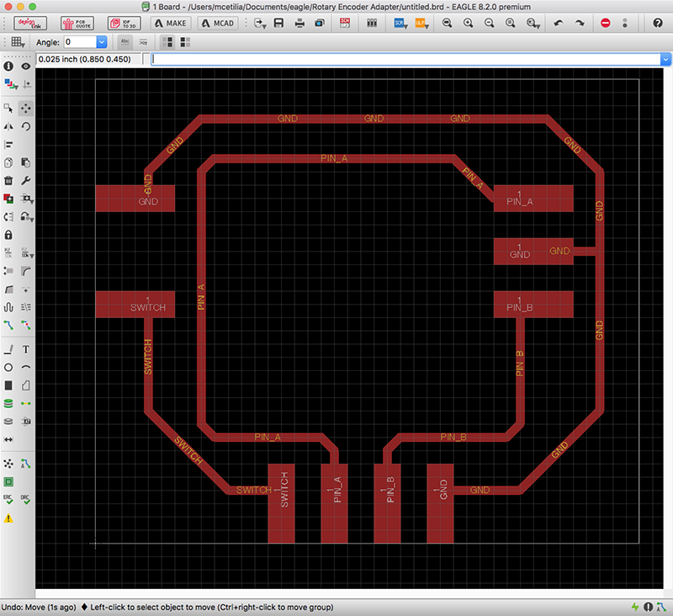This screenshot has height=616, width=673.
Task: Expand the Angle dropdown arrow
Action: coord(102,42)
